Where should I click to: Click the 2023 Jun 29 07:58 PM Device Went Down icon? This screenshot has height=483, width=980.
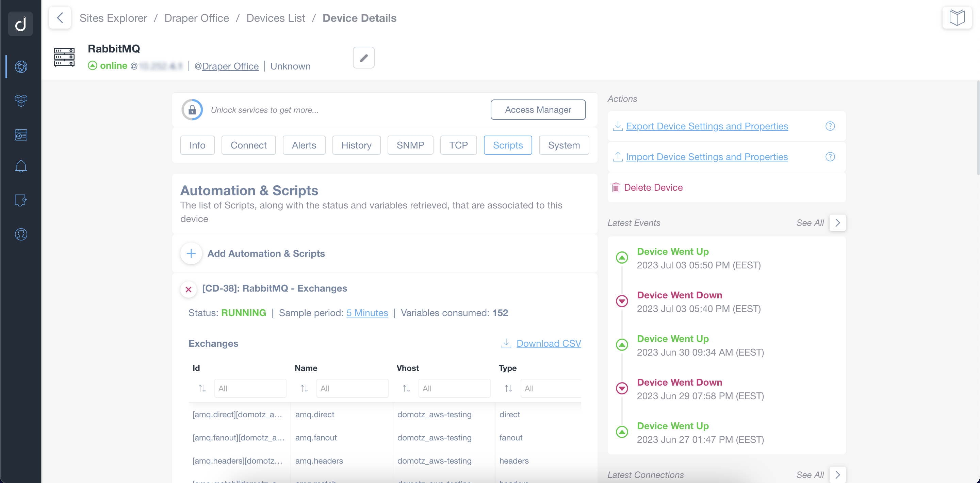[x=622, y=388]
